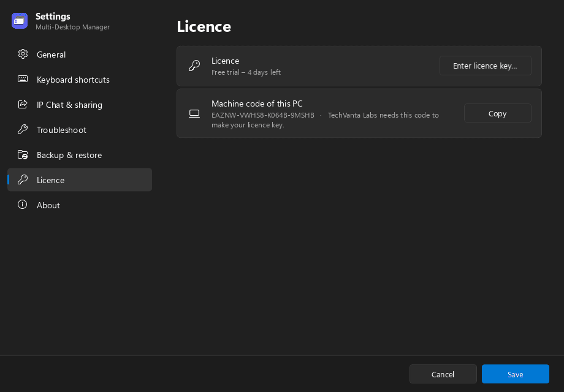This screenshot has height=392, width=564.
Task: Copy the machine code
Action: pos(497,113)
